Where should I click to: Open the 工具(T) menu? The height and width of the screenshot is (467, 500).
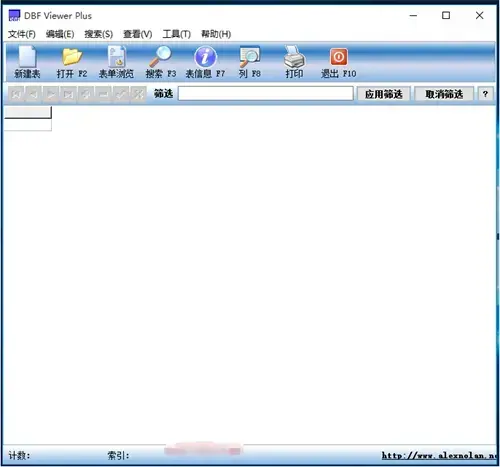tap(177, 34)
